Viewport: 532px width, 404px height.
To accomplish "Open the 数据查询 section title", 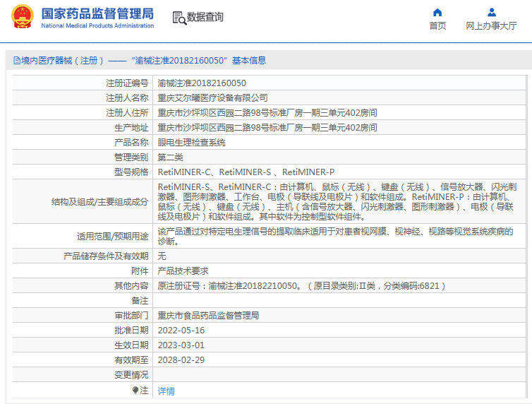I will pos(205,17).
